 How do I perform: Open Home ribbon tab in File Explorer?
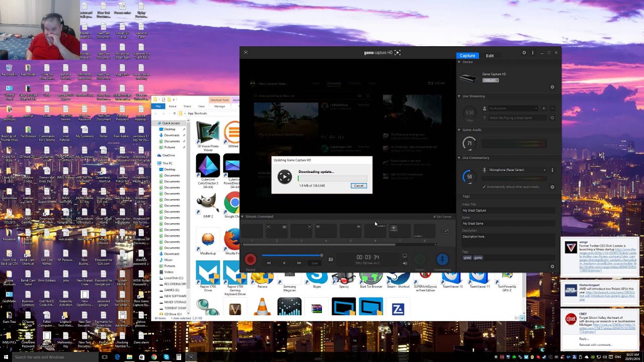[x=173, y=106]
